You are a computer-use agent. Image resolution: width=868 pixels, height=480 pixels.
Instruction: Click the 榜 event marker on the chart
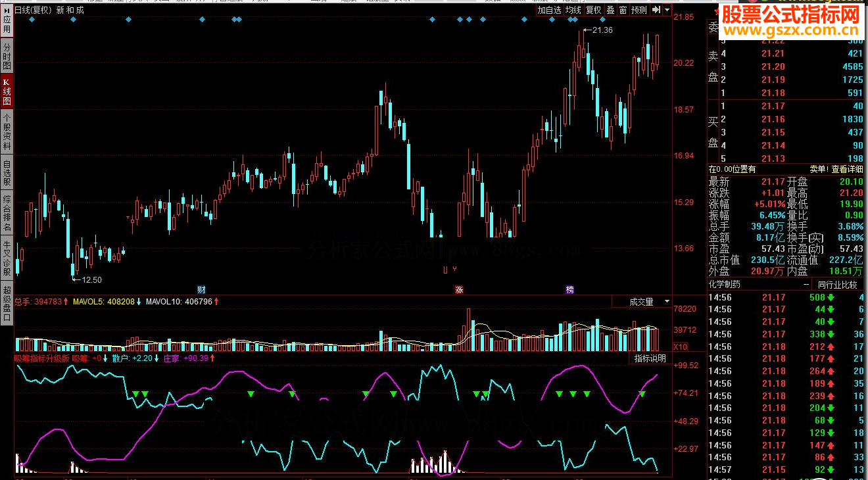point(569,289)
